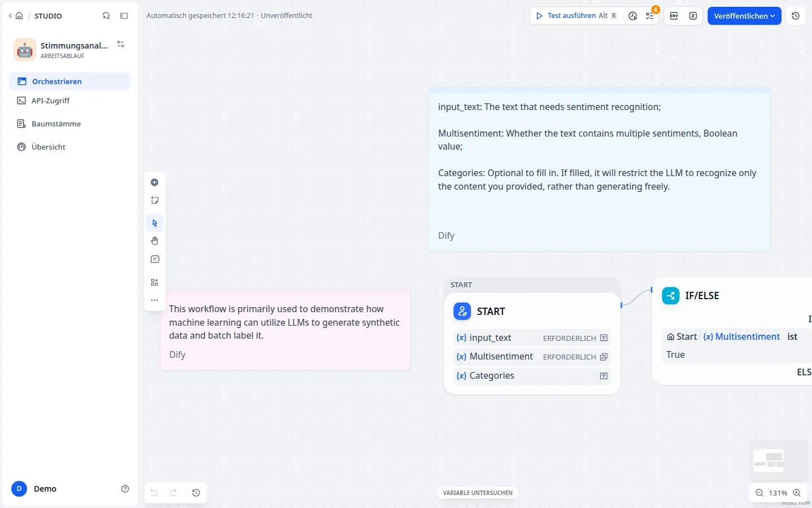Click the home icon in header
Screen dimensions: 812x508
point(19,16)
